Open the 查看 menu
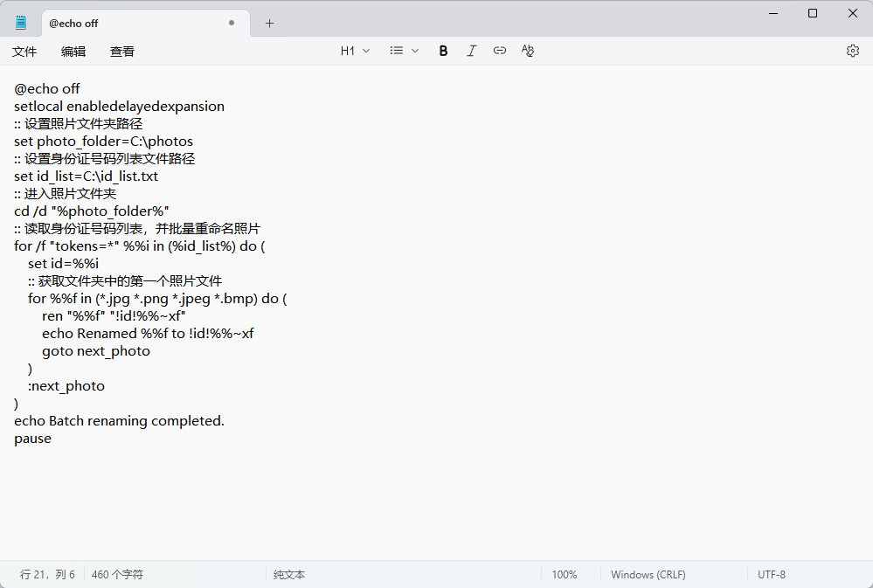 click(122, 52)
